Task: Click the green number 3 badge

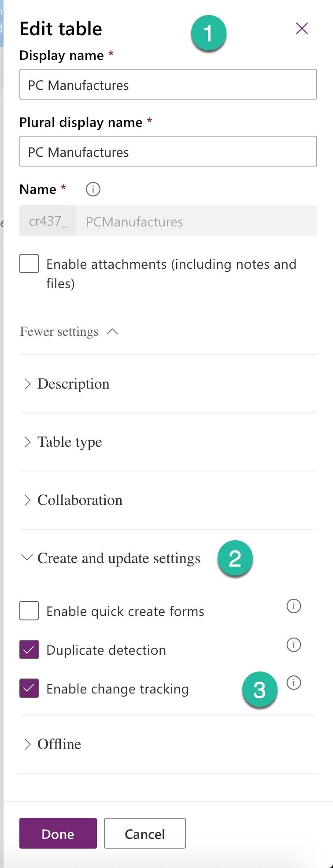Action: [259, 690]
